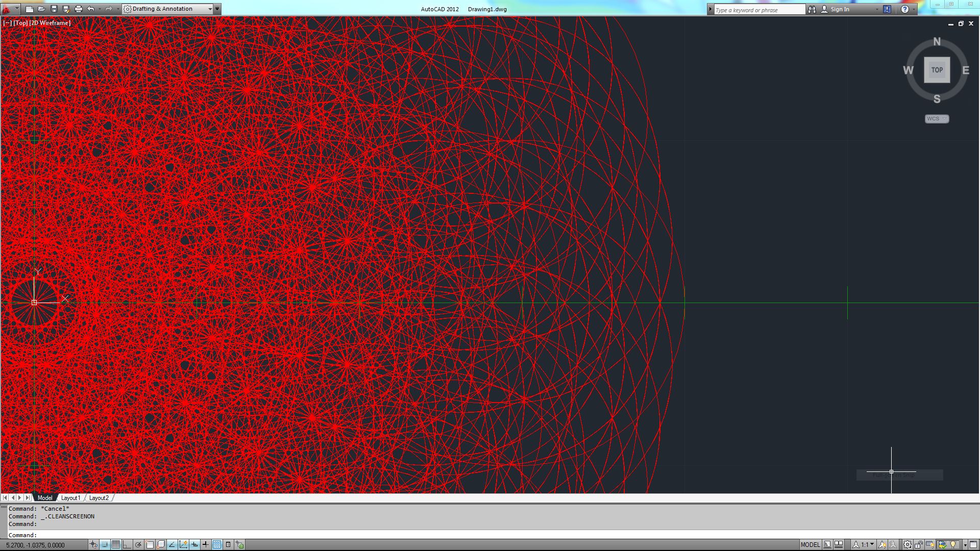980x551 pixels.
Task: Click the Workspace Switching gear icon
Action: [908, 544]
